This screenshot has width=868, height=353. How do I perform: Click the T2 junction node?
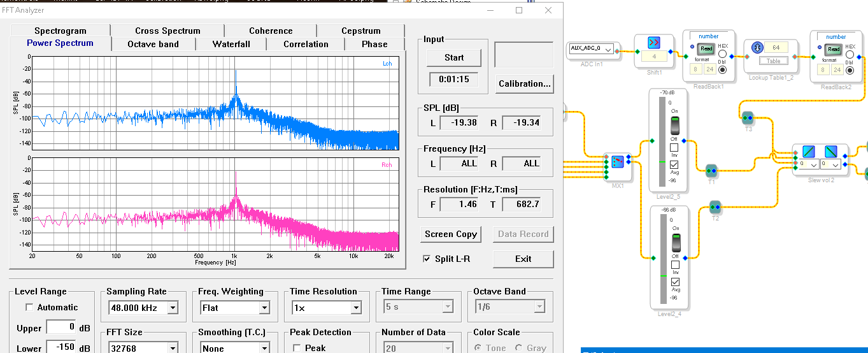coord(715,206)
